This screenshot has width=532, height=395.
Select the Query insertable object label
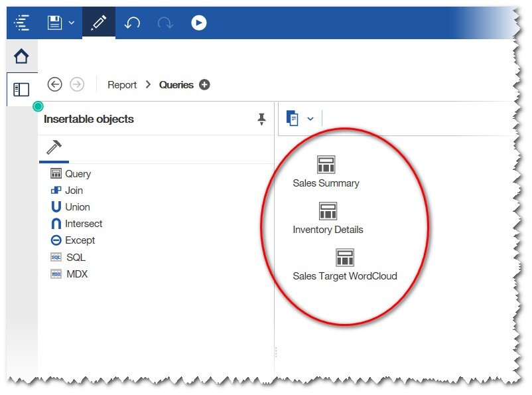(78, 173)
